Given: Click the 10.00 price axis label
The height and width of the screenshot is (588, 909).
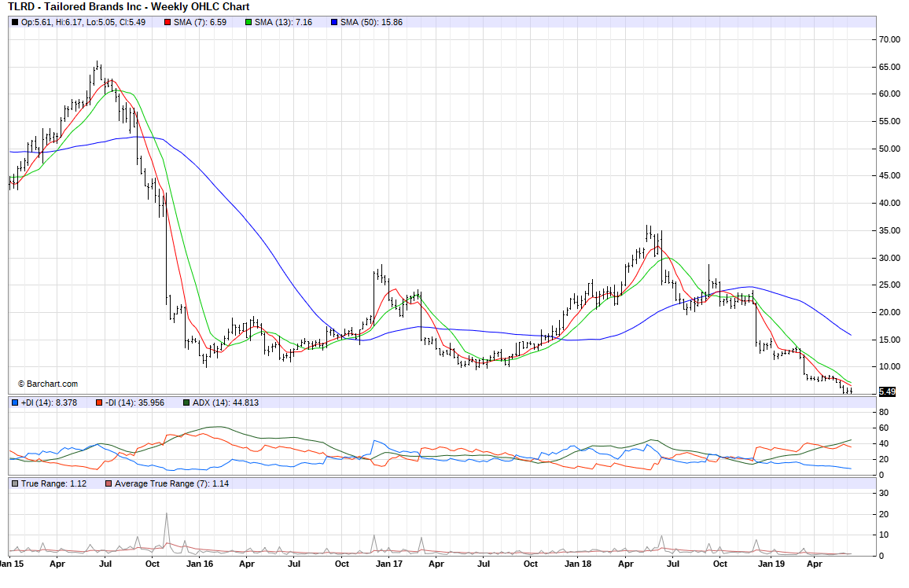Looking at the screenshot, I should coord(889,366).
